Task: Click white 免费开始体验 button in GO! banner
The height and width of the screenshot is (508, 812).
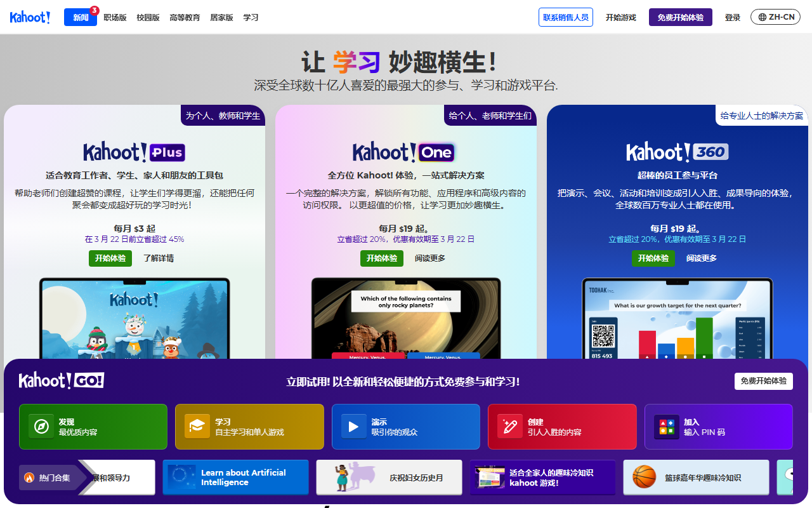Action: pyautogui.click(x=764, y=381)
